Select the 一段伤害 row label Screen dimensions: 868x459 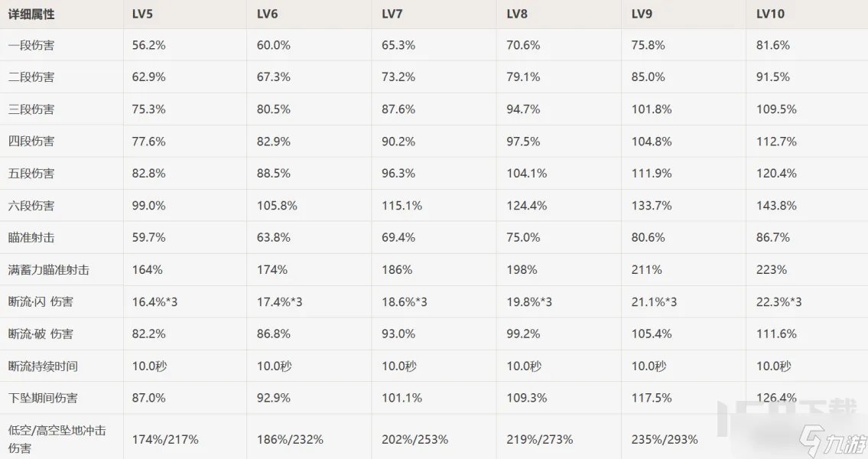[x=31, y=46]
